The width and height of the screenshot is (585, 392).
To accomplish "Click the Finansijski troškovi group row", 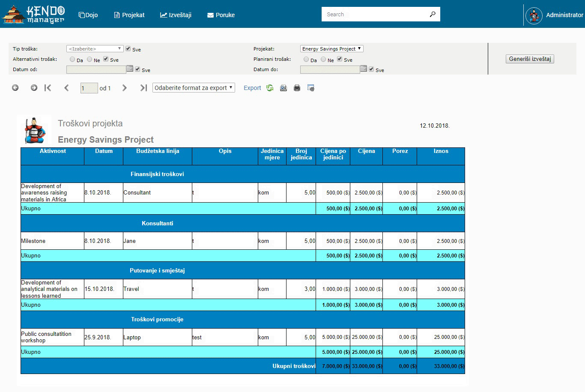I will tap(243, 174).
